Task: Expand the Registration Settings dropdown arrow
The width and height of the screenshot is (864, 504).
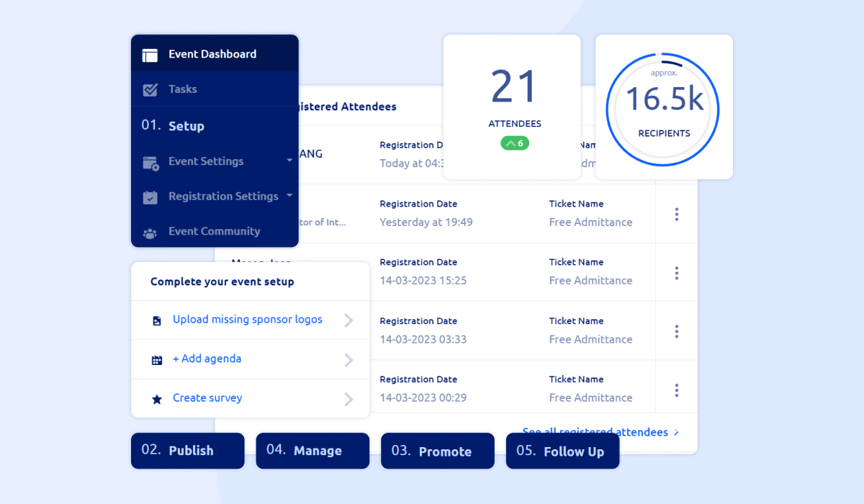Action: (289, 195)
